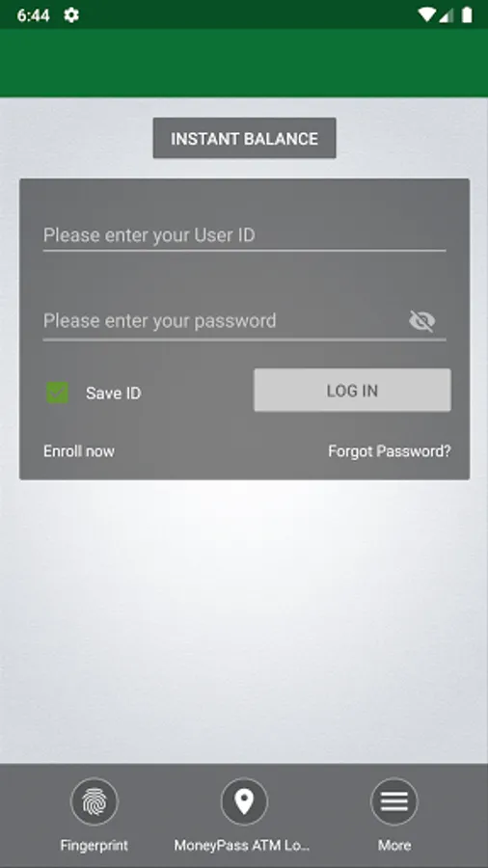Uncheck the Save ID checkbox

click(x=58, y=393)
